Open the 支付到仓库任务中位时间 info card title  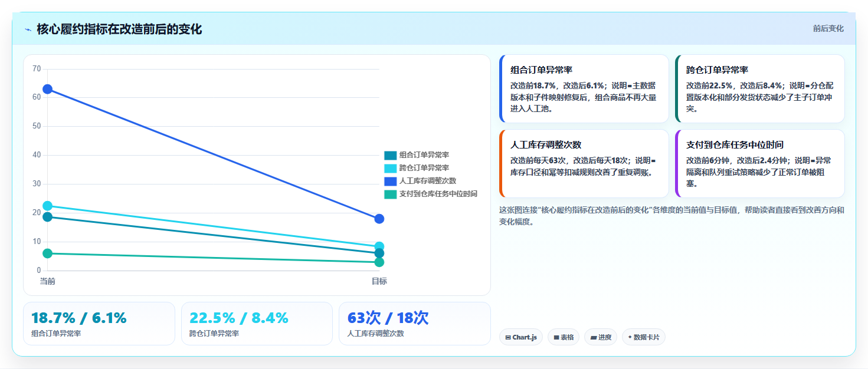coord(735,144)
